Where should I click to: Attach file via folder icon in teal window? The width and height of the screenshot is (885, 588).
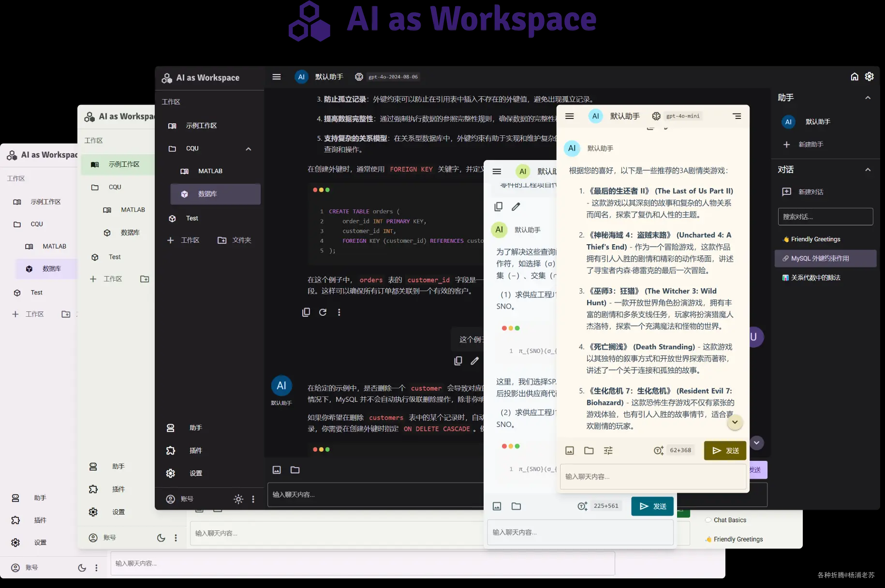point(516,506)
